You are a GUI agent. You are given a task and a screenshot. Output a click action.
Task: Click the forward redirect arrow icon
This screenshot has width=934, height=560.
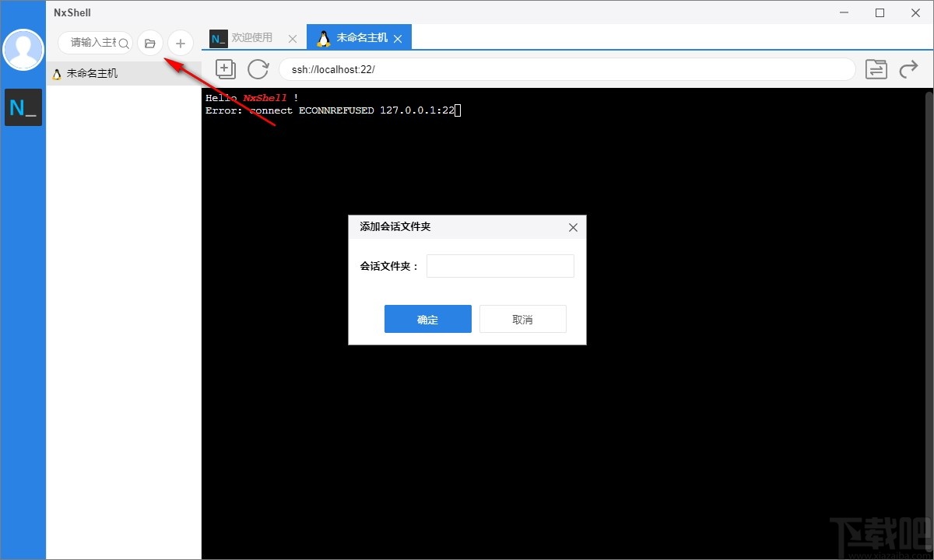point(908,69)
